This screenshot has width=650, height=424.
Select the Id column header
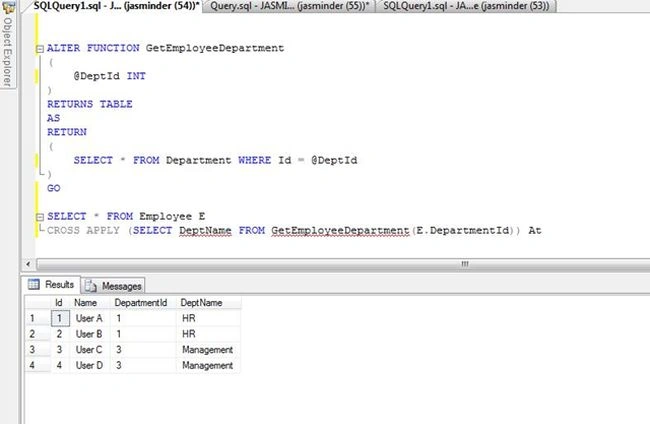tap(59, 303)
